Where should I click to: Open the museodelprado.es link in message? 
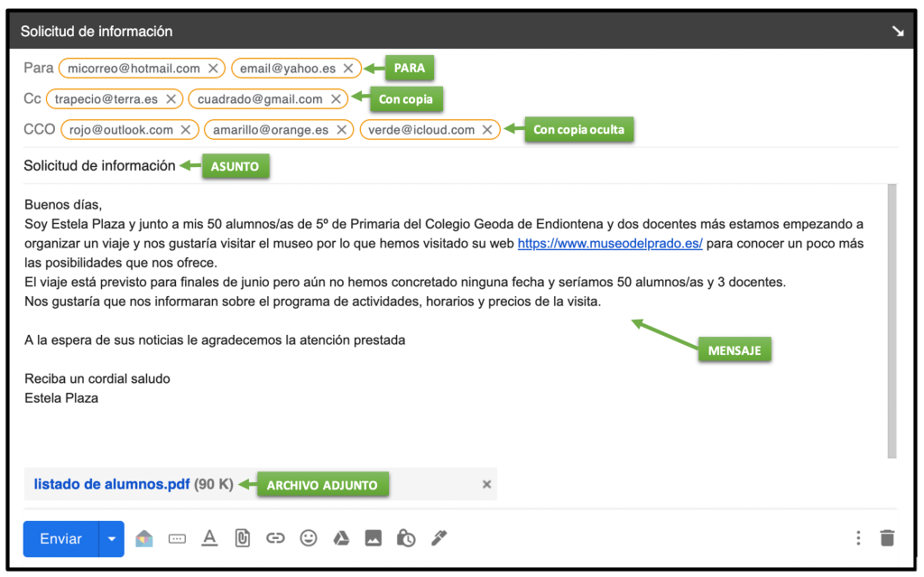point(610,244)
